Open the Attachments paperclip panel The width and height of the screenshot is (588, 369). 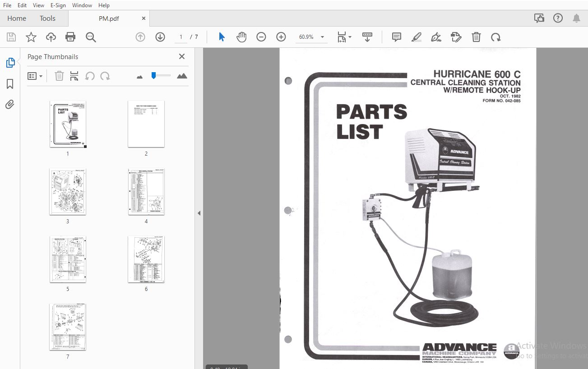click(10, 105)
